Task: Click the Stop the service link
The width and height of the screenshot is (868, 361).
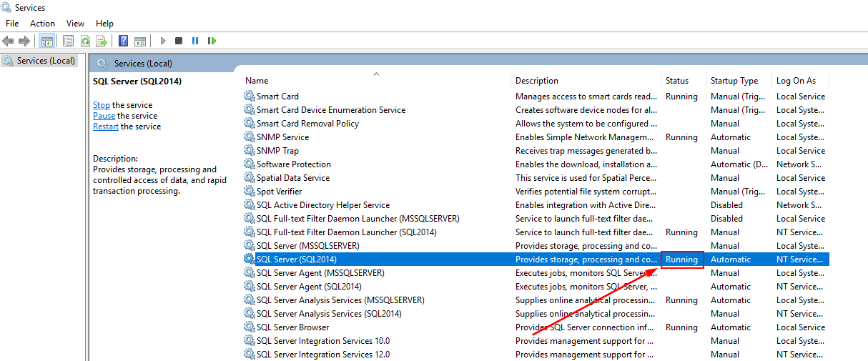Action: [102, 105]
